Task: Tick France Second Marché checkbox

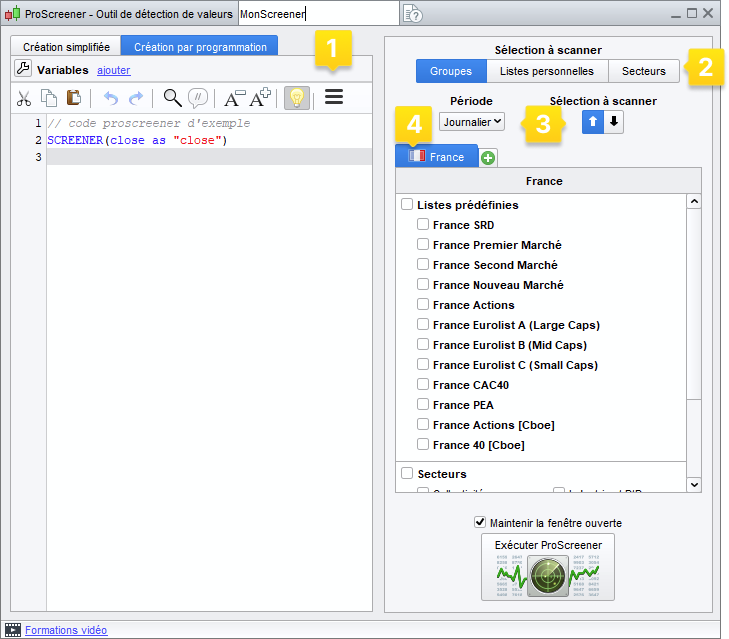Action: 423,264
